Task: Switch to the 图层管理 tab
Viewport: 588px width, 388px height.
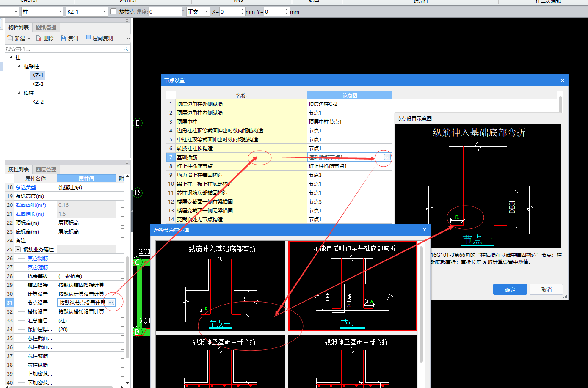Action: point(46,169)
